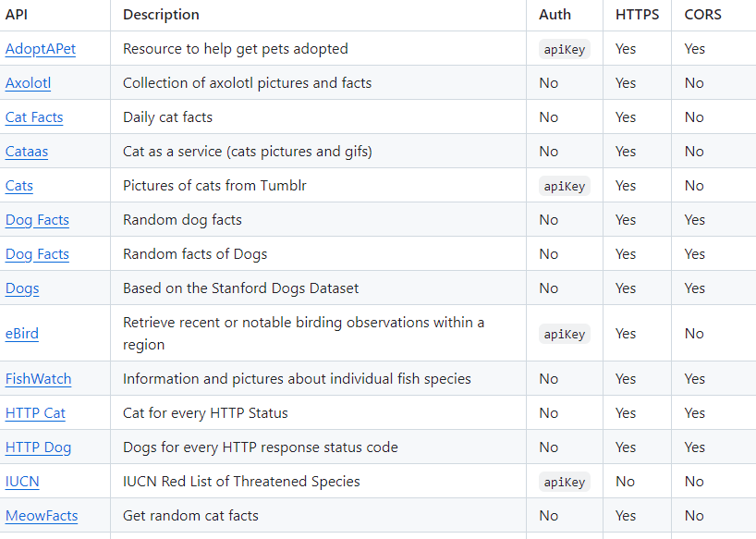Open the Axolotl API link

[x=28, y=83]
